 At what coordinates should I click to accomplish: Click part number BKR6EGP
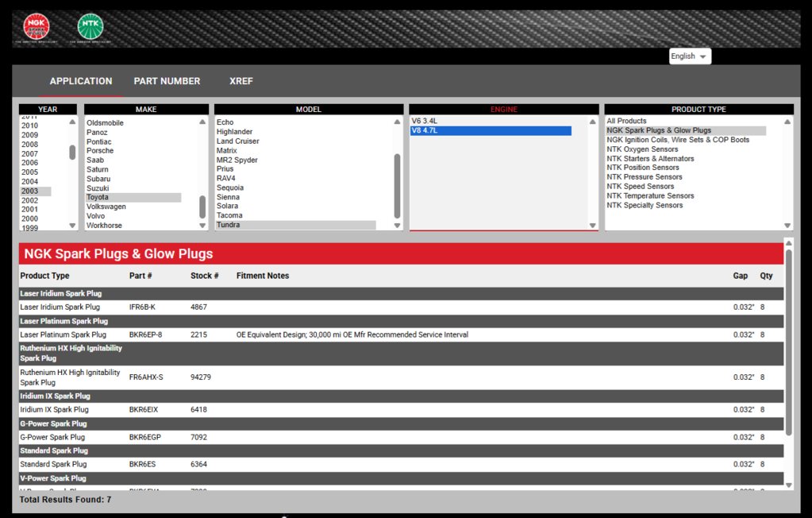click(145, 437)
